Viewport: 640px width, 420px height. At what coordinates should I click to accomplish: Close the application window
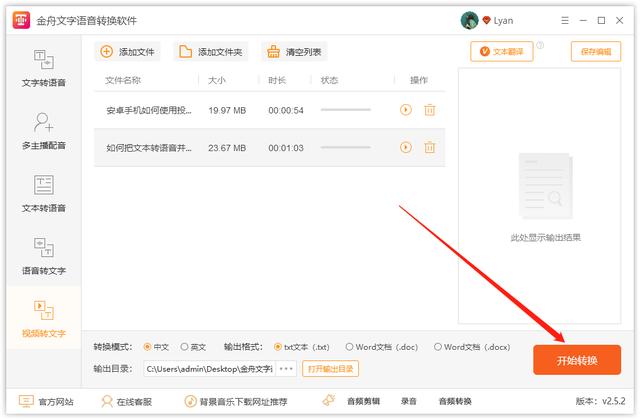pos(620,20)
